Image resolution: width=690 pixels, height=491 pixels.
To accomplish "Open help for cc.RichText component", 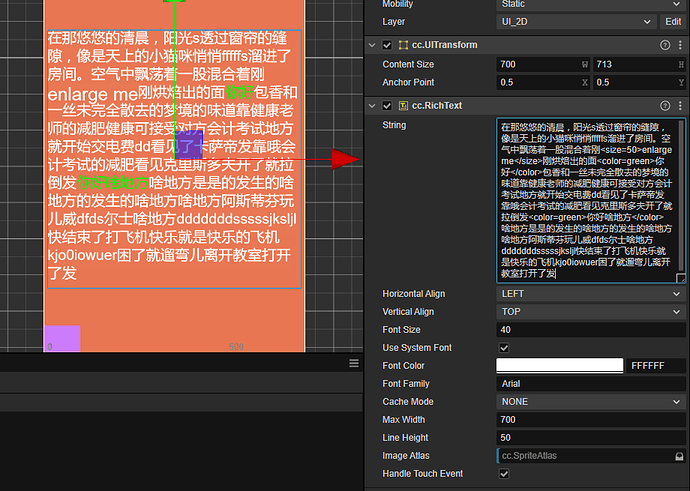I will (x=665, y=106).
